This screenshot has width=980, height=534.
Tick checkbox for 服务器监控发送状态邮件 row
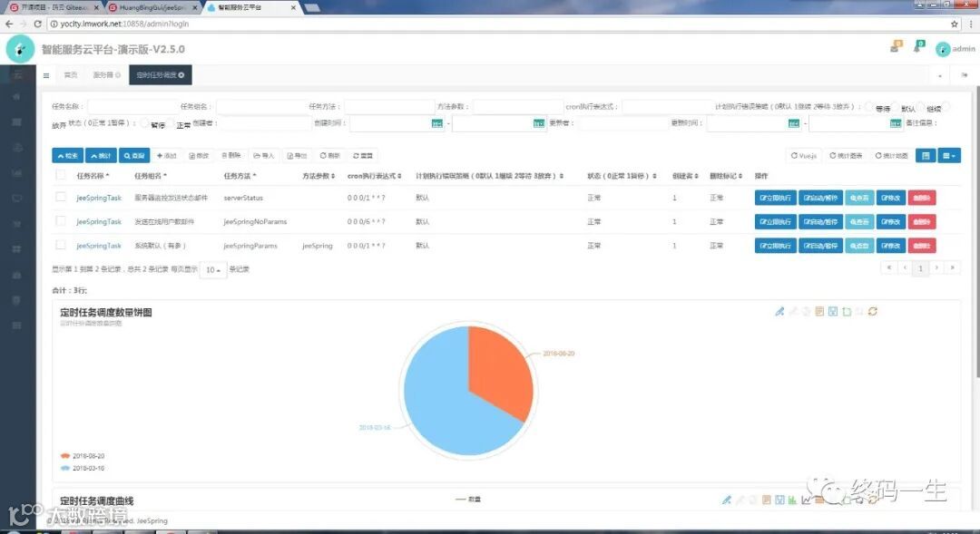[61, 197]
